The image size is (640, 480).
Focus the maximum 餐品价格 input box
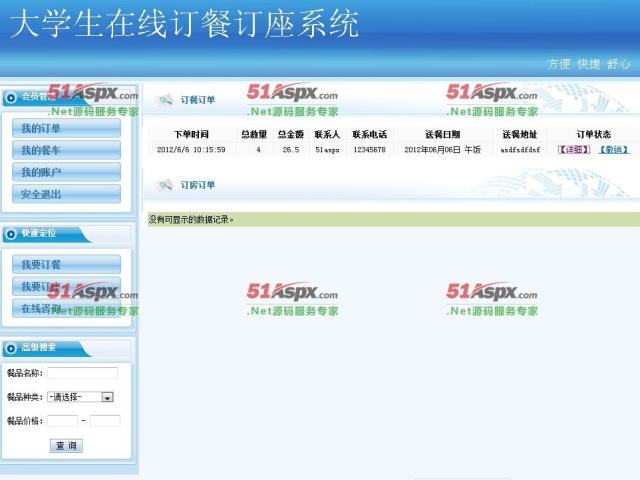[x=104, y=421]
